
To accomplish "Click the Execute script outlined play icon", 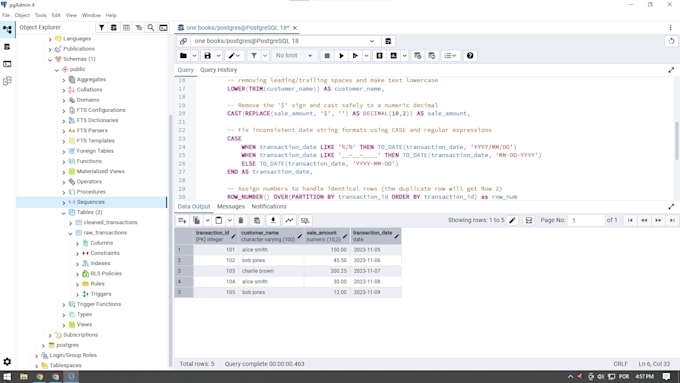I will (x=355, y=56).
